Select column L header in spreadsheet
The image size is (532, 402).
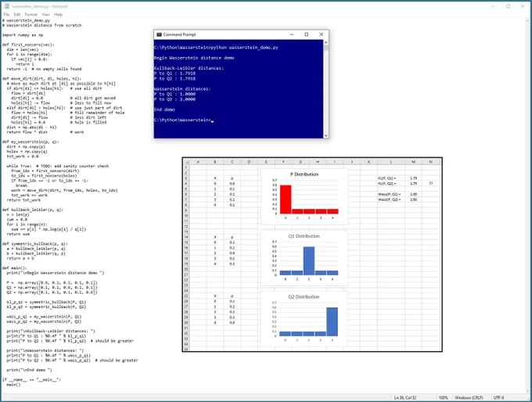[391, 162]
